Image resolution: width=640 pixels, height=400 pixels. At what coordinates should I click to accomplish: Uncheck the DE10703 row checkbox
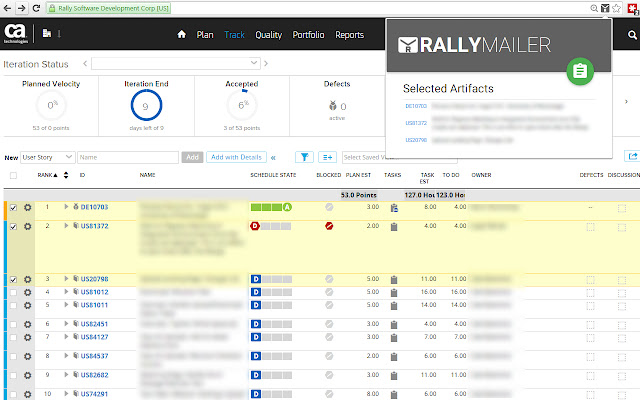pos(13,207)
